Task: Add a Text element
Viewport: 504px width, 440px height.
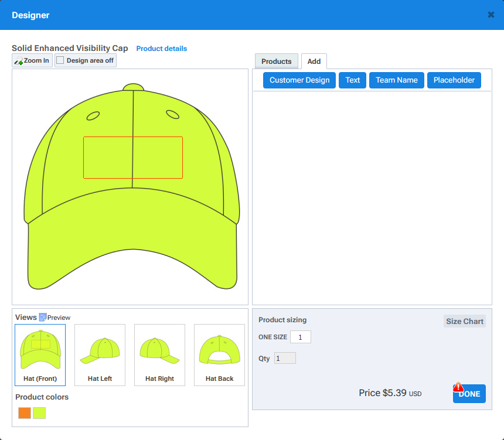Action: coord(353,80)
